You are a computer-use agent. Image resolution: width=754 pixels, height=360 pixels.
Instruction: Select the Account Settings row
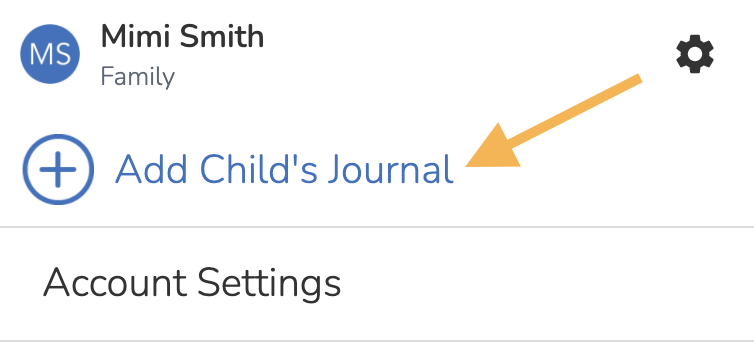pos(377,284)
